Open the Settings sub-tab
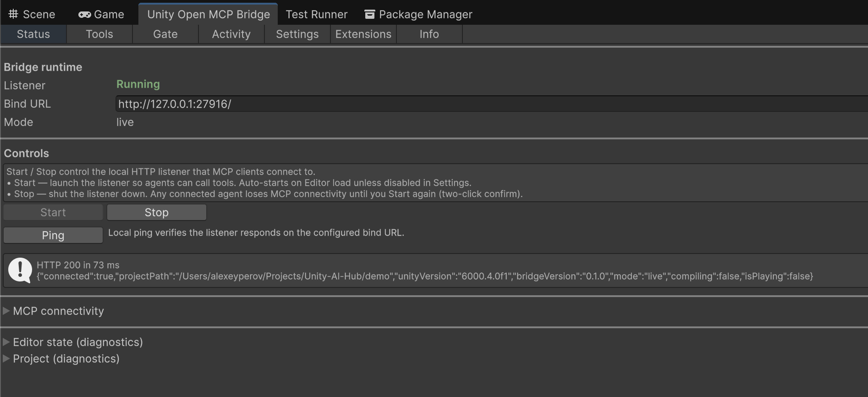Screen dimensions: 868x397 coord(297,34)
